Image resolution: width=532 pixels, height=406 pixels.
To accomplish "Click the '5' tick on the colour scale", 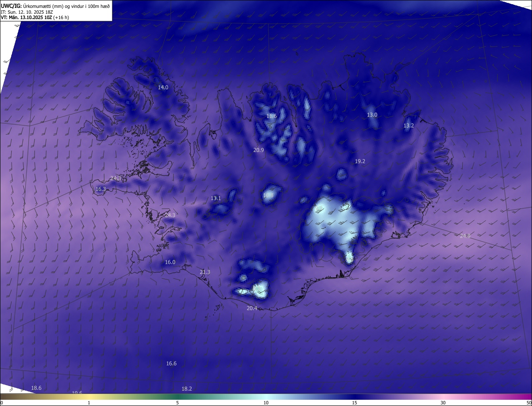I will pyautogui.click(x=177, y=403).
